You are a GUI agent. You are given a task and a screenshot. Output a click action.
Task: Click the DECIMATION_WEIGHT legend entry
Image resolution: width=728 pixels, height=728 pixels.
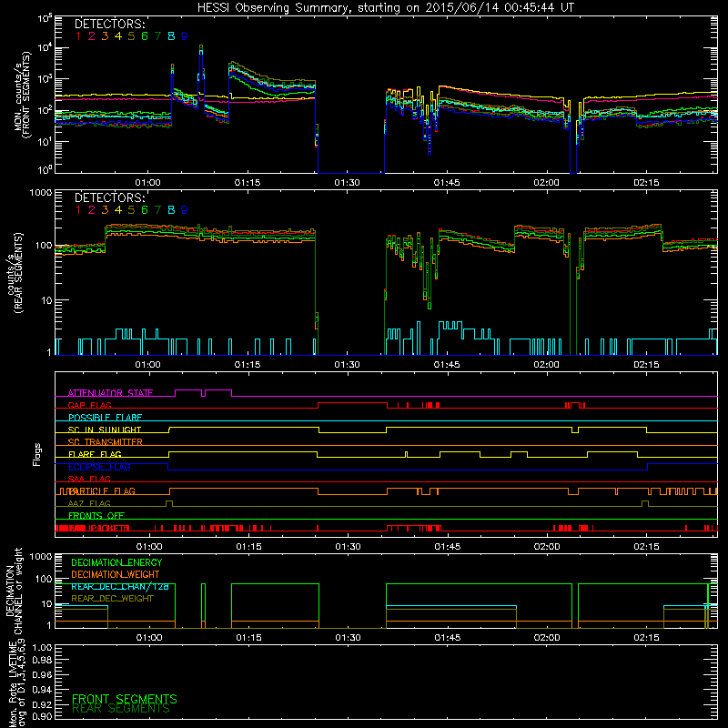tap(116, 575)
